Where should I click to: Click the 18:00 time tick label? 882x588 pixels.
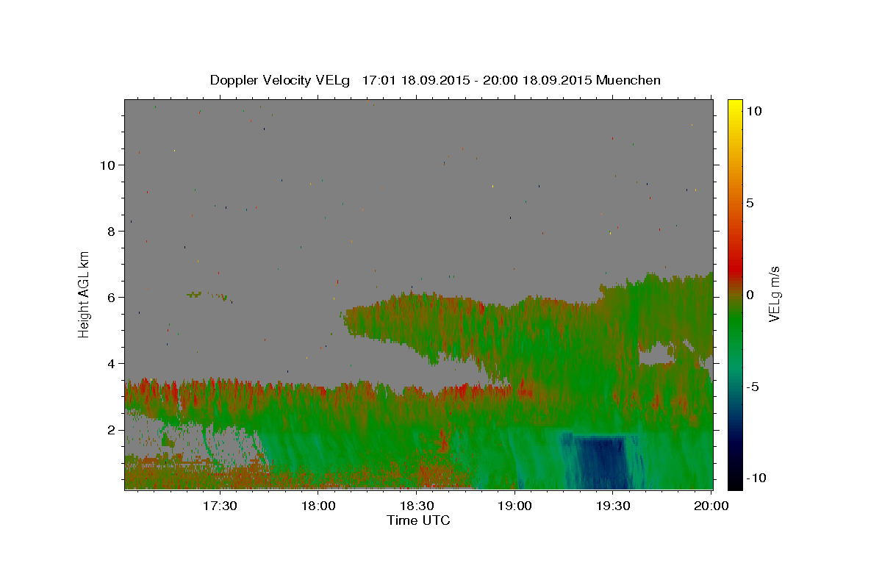click(318, 507)
